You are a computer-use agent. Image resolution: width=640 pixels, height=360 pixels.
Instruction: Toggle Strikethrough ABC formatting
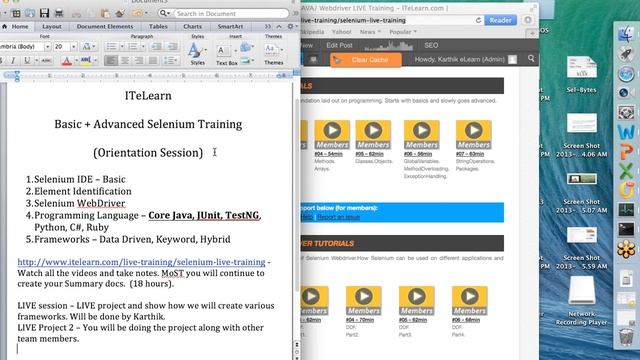point(47,60)
